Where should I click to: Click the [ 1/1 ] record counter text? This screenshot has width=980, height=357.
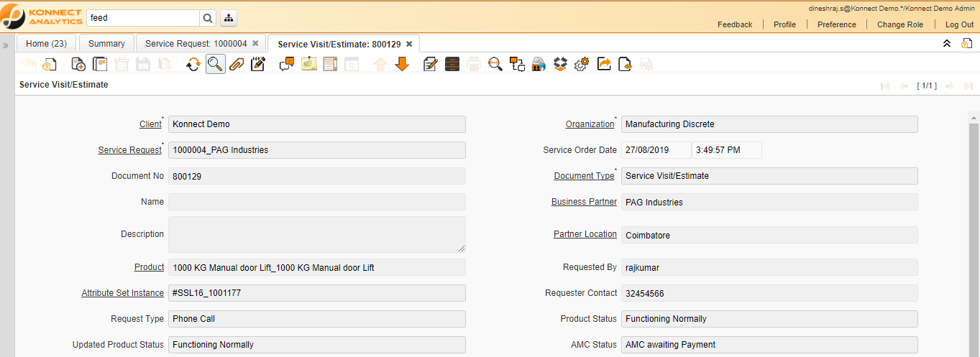click(x=927, y=85)
